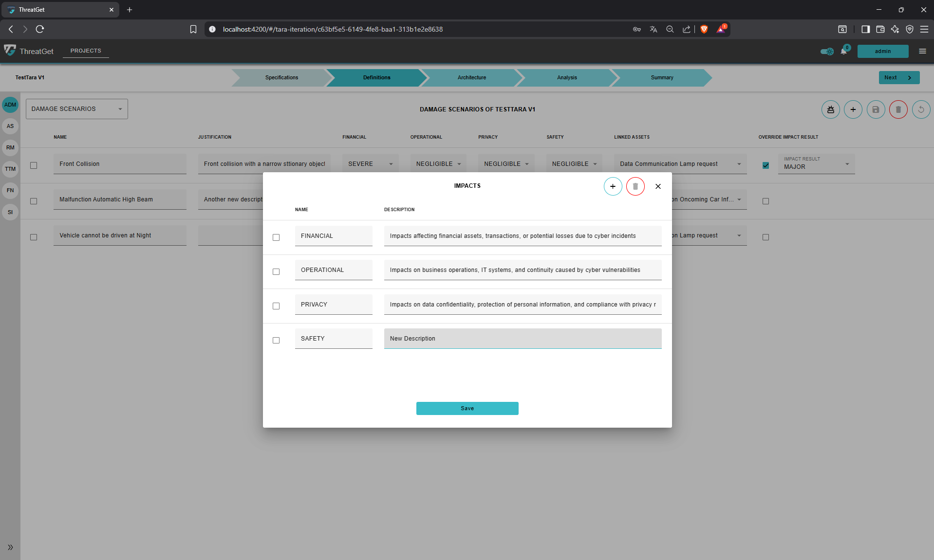Switch to the Architecture step tab
Screen dimensions: 934x560
471,77
